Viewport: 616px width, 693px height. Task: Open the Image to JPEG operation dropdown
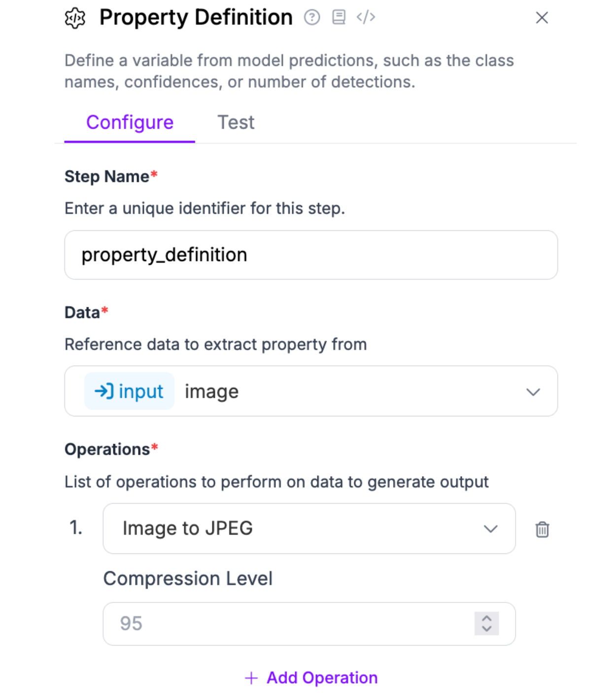click(x=296, y=528)
